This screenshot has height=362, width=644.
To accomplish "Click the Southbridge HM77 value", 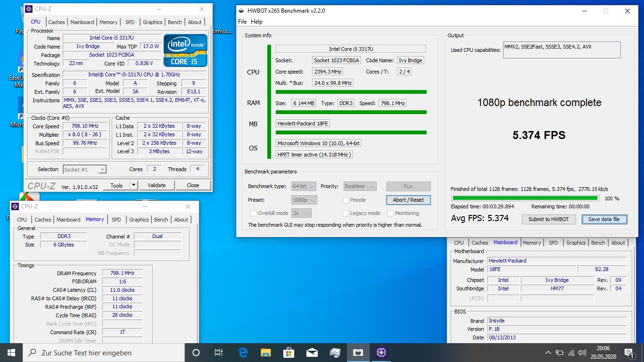I will [x=557, y=288].
